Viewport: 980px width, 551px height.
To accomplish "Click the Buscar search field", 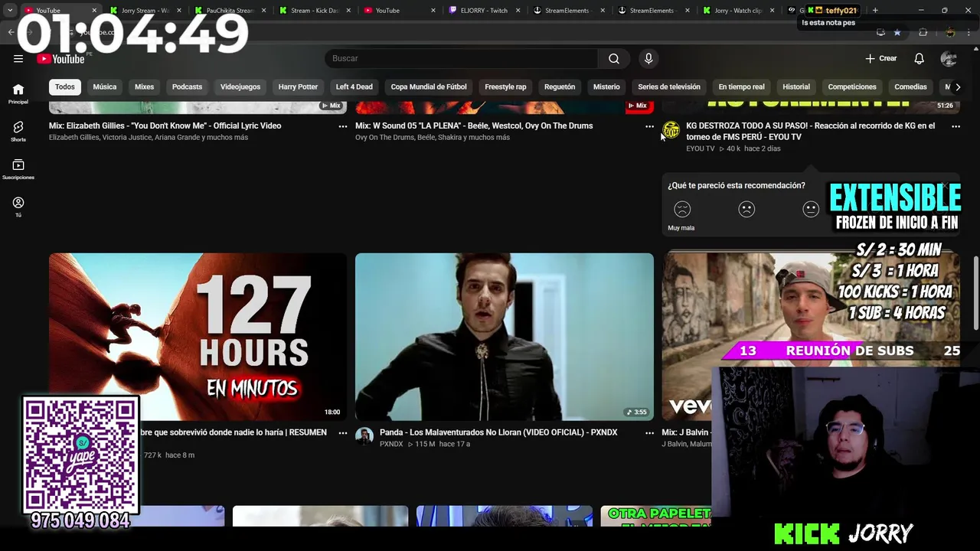I will tap(462, 58).
